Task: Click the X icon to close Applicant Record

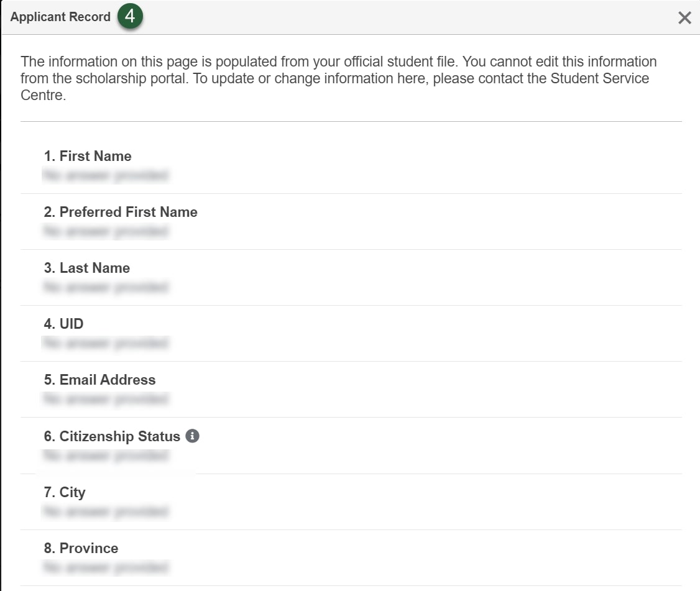Action: pyautogui.click(x=684, y=17)
